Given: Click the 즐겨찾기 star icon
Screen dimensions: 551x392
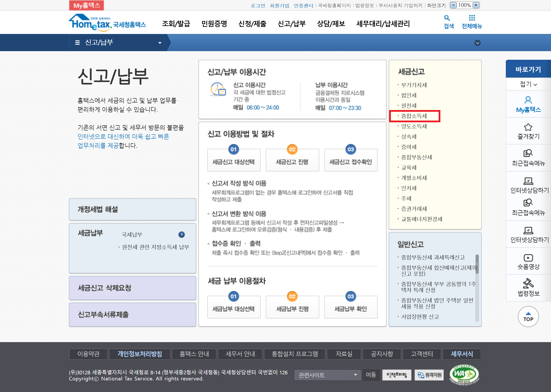Looking at the screenshot, I should click(x=528, y=127).
